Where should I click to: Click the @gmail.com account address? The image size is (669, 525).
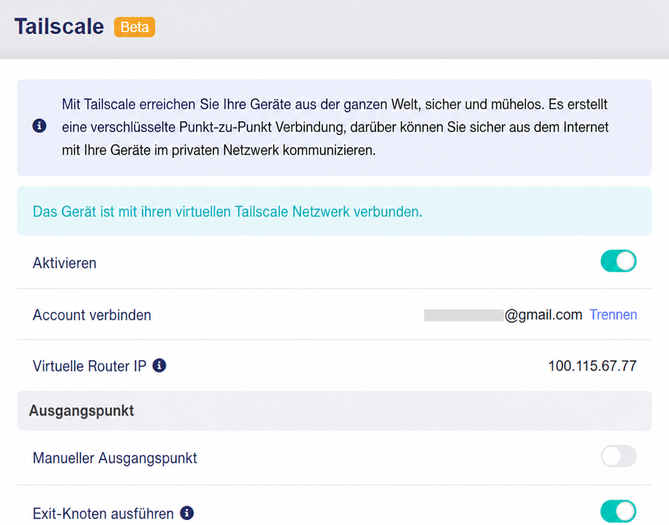click(x=503, y=315)
